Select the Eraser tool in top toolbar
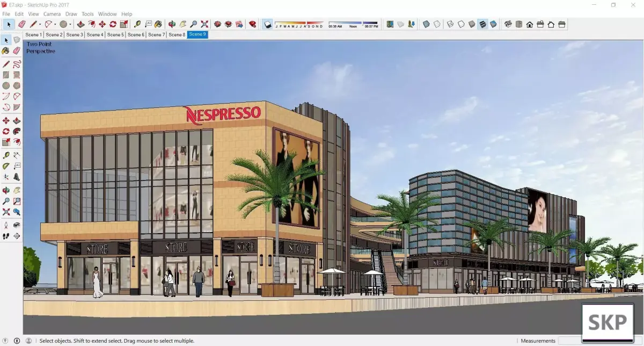 [x=21, y=24]
